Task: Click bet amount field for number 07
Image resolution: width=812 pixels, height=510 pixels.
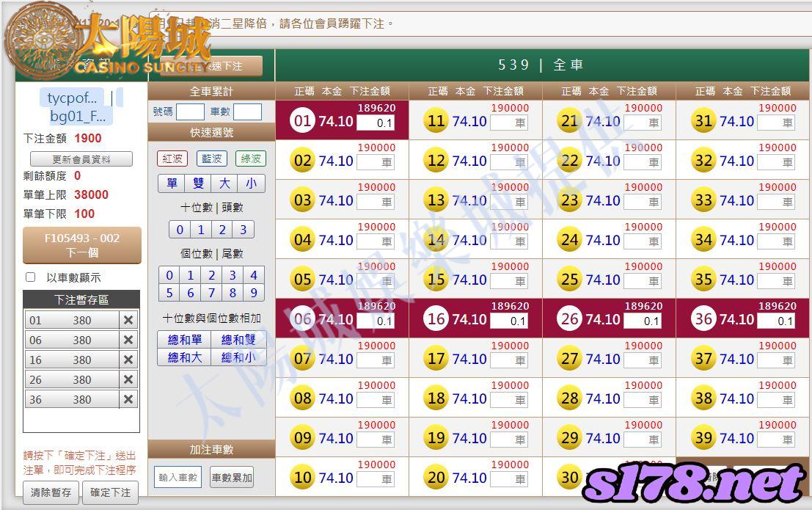Action: pyautogui.click(x=376, y=360)
